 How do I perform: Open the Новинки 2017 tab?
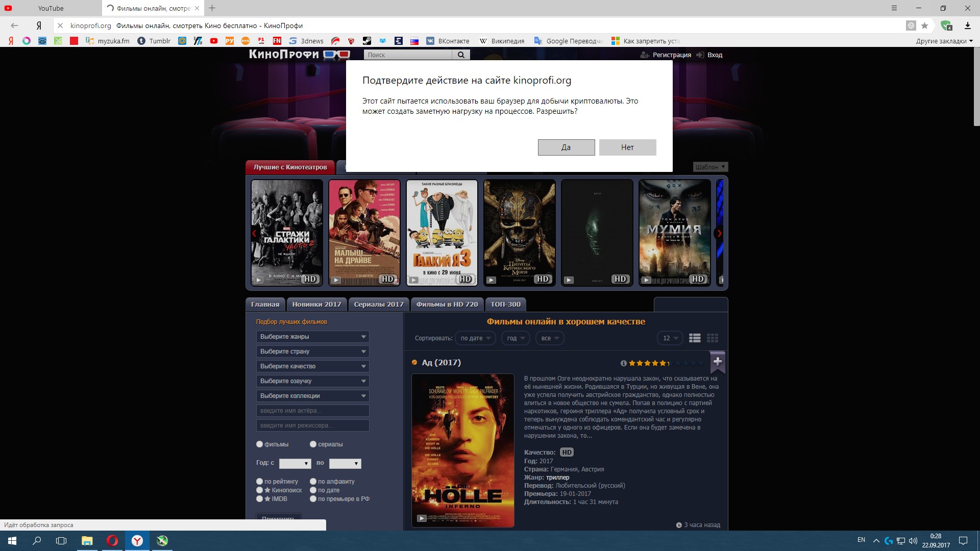tap(316, 304)
